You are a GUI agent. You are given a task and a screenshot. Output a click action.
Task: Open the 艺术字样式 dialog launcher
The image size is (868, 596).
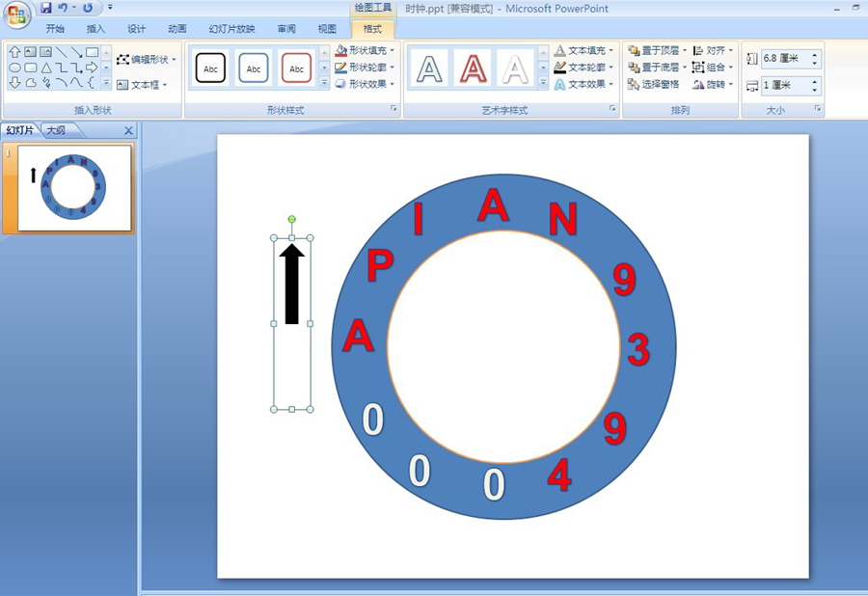[612, 108]
